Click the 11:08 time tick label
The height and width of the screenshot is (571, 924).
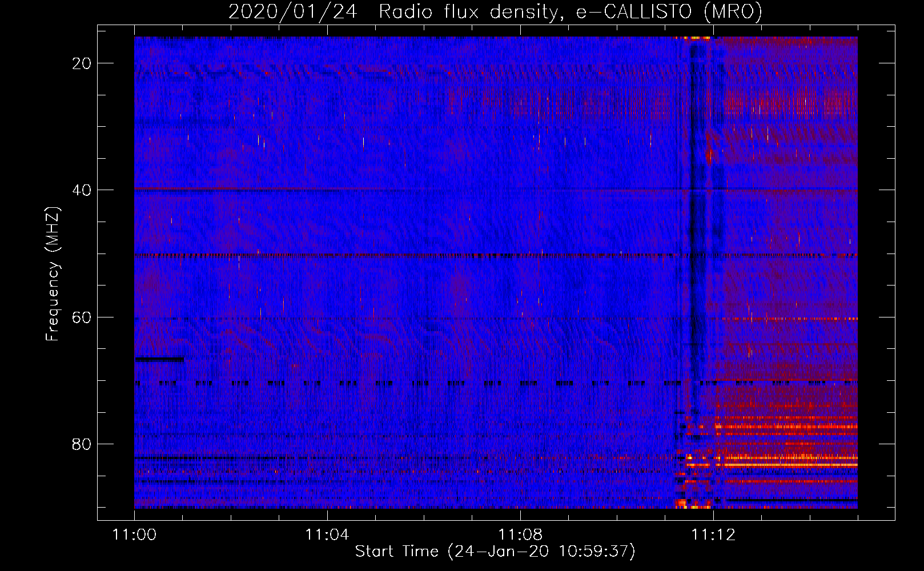pos(520,535)
